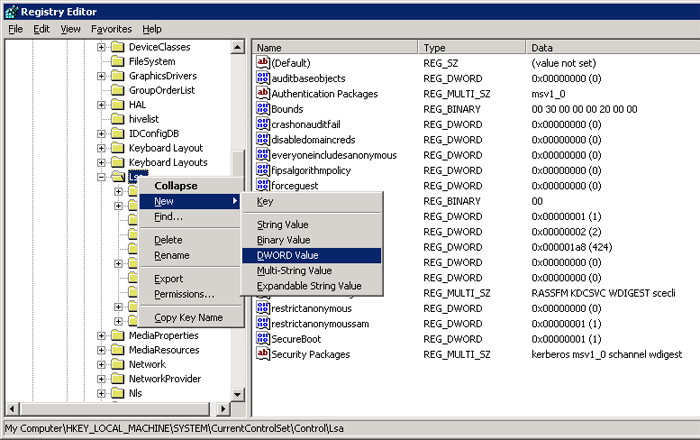Click the hivelist folder icon
The image size is (700, 440).
117,119
